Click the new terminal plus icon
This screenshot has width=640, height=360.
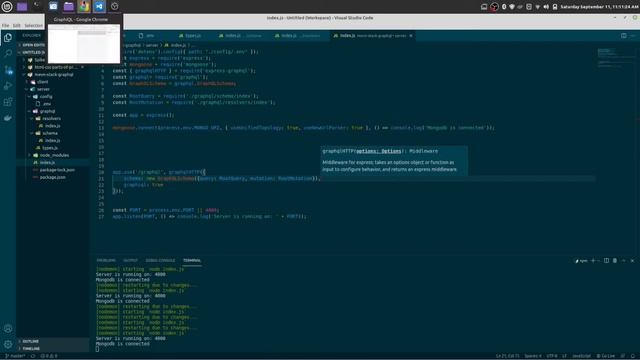(593, 260)
